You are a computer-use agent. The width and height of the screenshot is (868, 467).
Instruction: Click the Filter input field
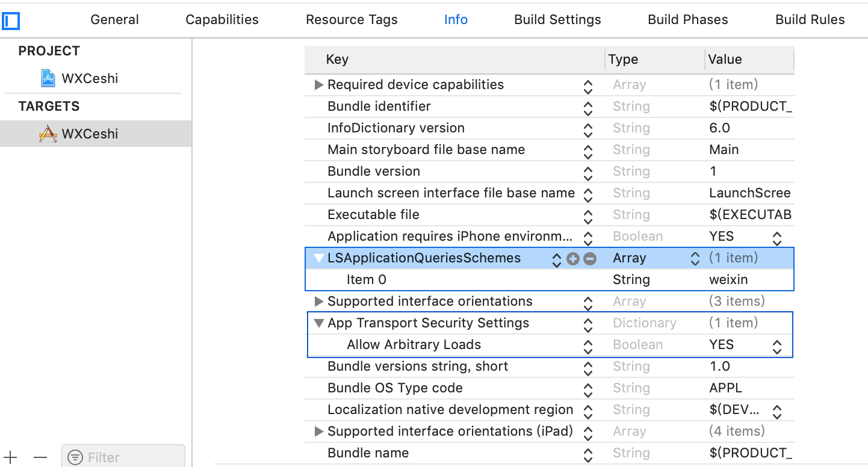tap(123, 457)
